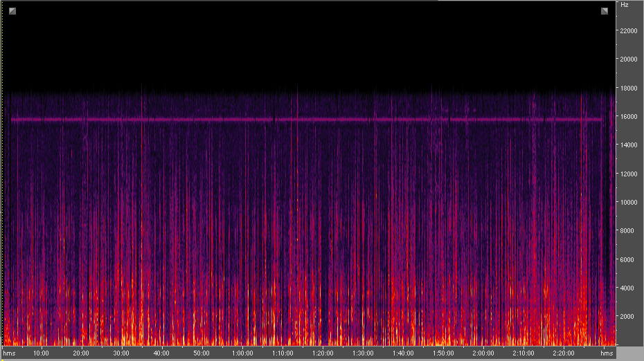Viewport: 644px width, 361px height.
Task: Go to 1:20:00 on the timeline
Action: tap(323, 353)
